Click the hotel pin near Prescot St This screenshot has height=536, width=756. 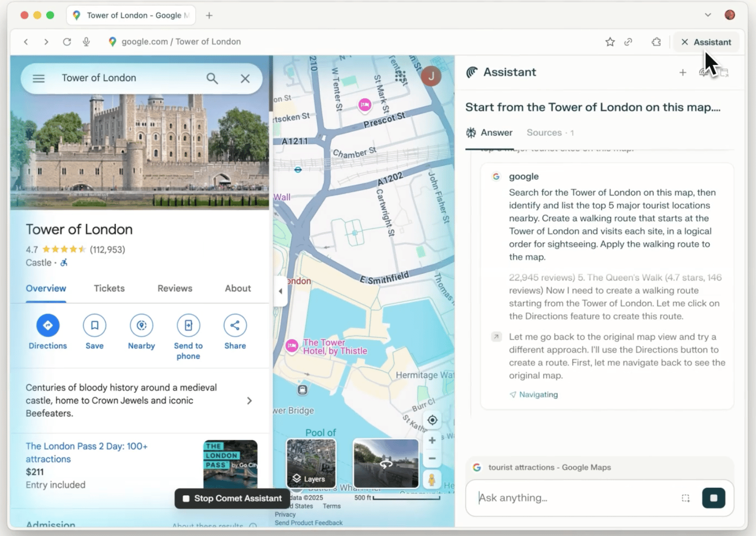tap(365, 105)
